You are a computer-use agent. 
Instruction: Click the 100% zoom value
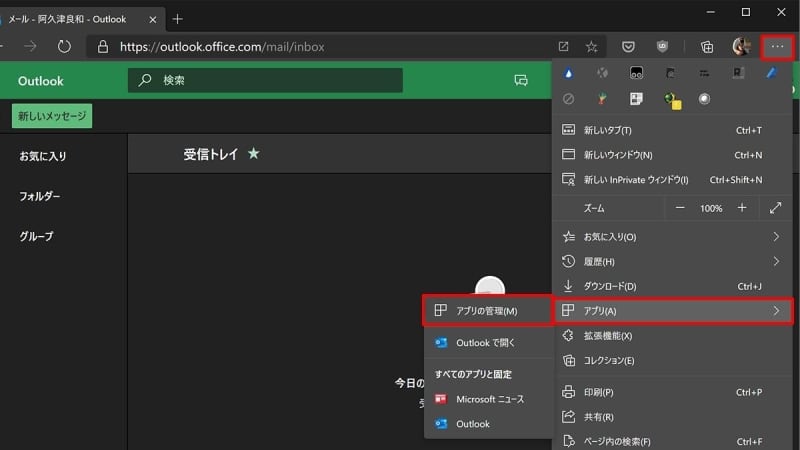coord(711,208)
